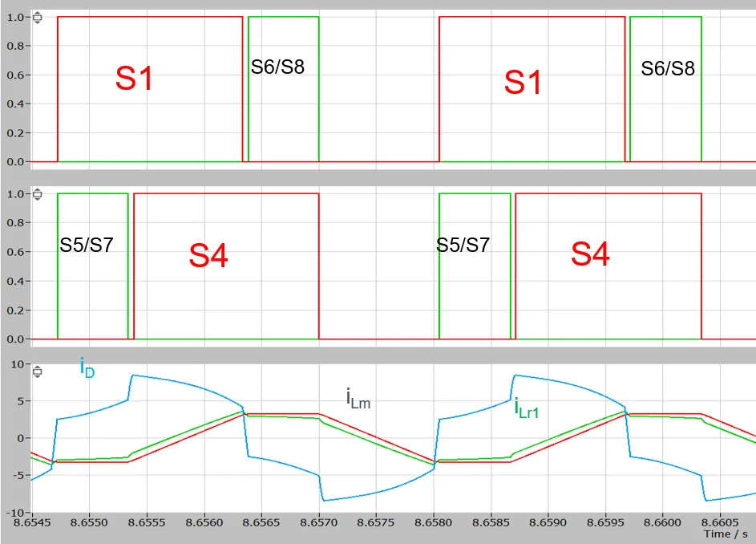This screenshot has height=544, width=756.
Task: Click the first red S4 label
Action: pyautogui.click(x=208, y=256)
